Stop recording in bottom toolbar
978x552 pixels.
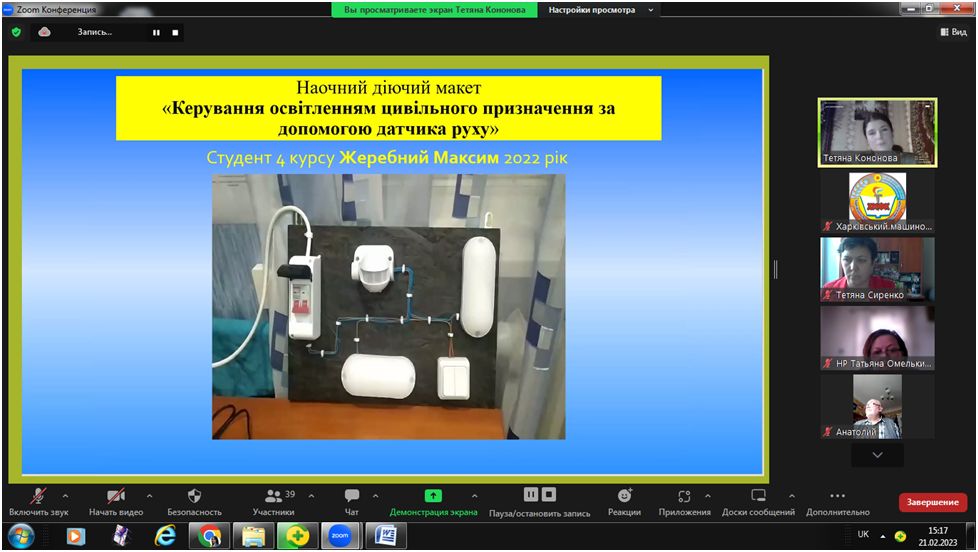[549, 495]
